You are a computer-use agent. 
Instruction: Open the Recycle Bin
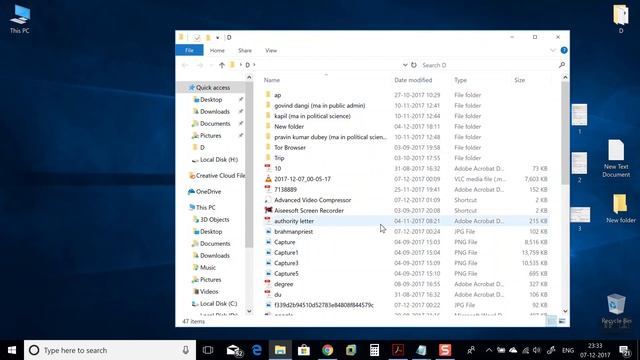pyautogui.click(x=616, y=309)
